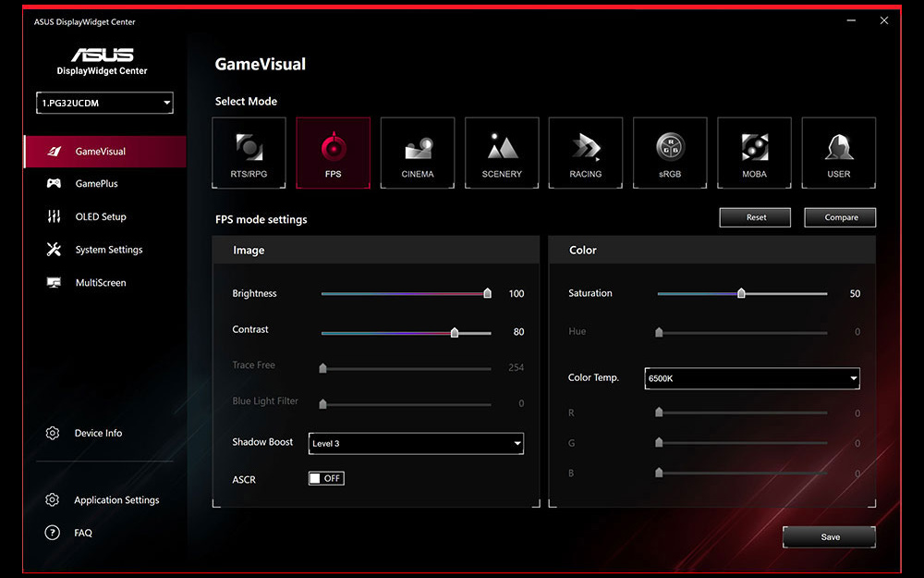Select the sRGB color mode
The width and height of the screenshot is (924, 578).
669,152
